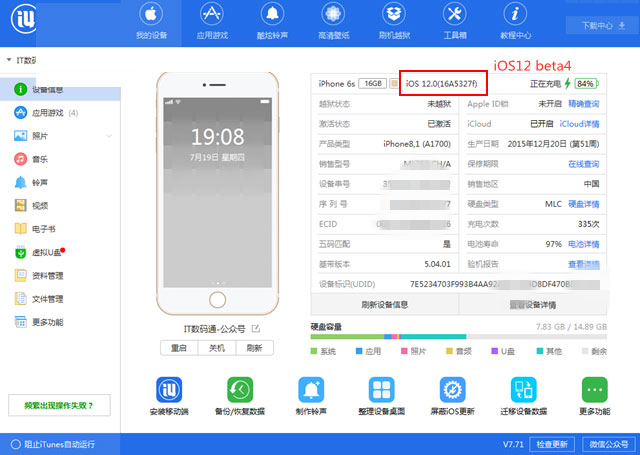Click the 整理设备桌面 icon
This screenshot has height=455, width=640.
click(382, 390)
